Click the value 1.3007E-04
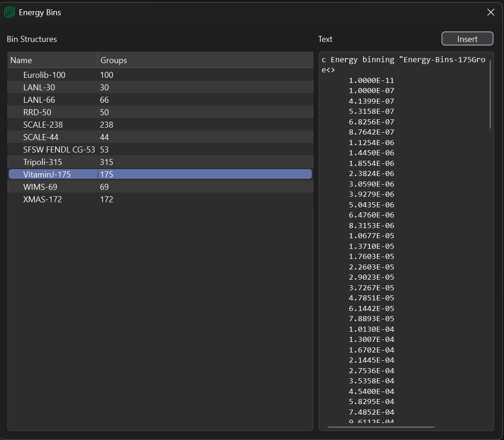 (x=371, y=340)
